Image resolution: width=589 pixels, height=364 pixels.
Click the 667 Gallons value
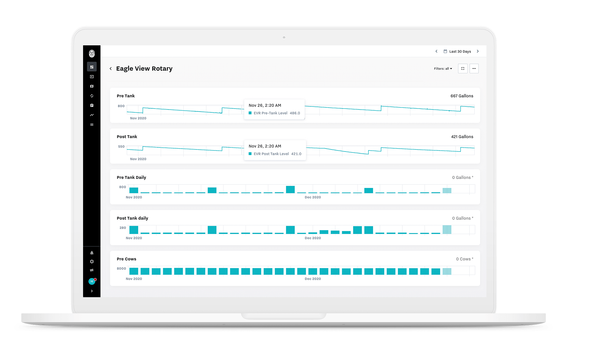pyautogui.click(x=462, y=96)
